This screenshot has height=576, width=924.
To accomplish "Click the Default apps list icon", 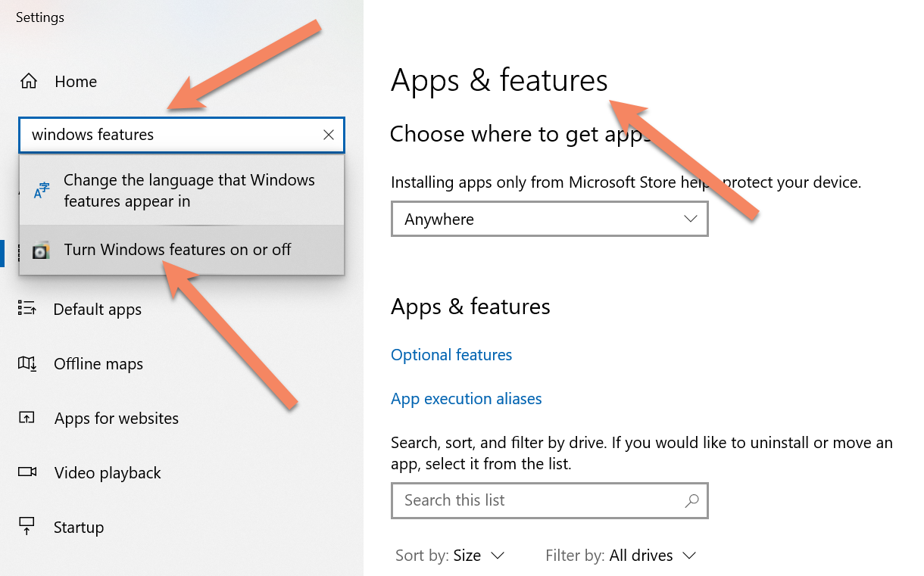I will coord(27,309).
